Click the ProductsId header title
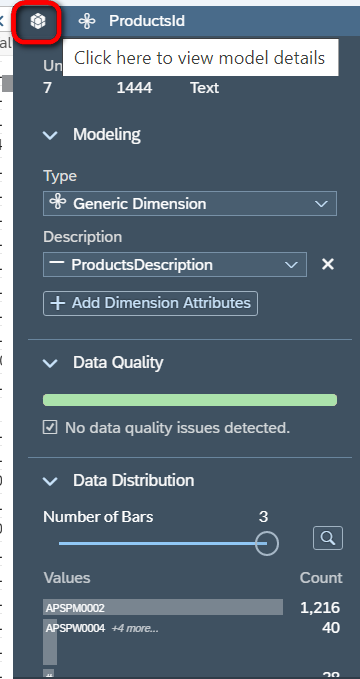The width and height of the screenshot is (360, 679). click(x=147, y=21)
